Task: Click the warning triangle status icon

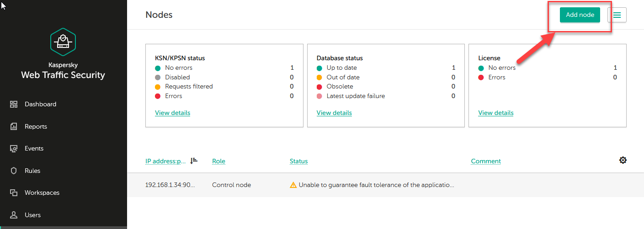Action: pyautogui.click(x=293, y=185)
